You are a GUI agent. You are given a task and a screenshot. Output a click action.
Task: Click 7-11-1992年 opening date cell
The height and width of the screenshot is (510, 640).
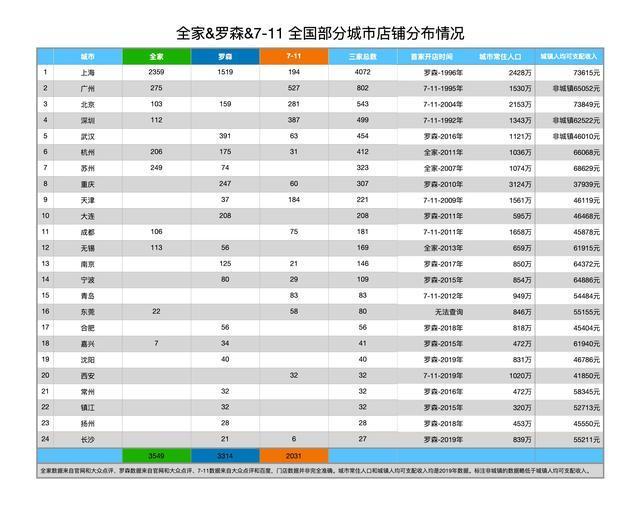click(x=431, y=120)
